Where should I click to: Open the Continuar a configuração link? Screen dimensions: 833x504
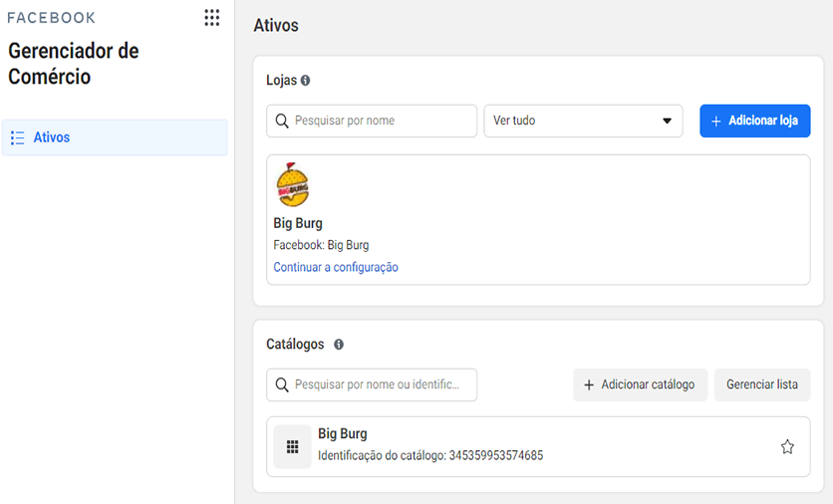point(336,267)
